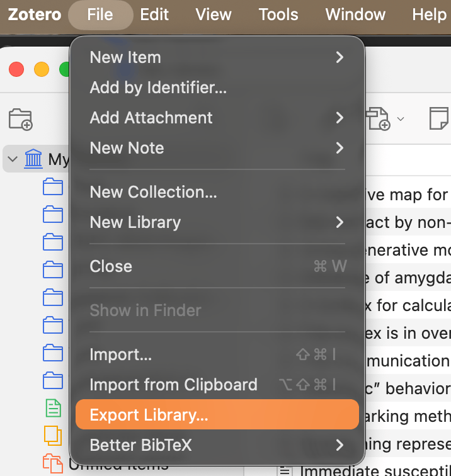
Task: Select the yellow Duplicate Items icon
Action: point(53,435)
